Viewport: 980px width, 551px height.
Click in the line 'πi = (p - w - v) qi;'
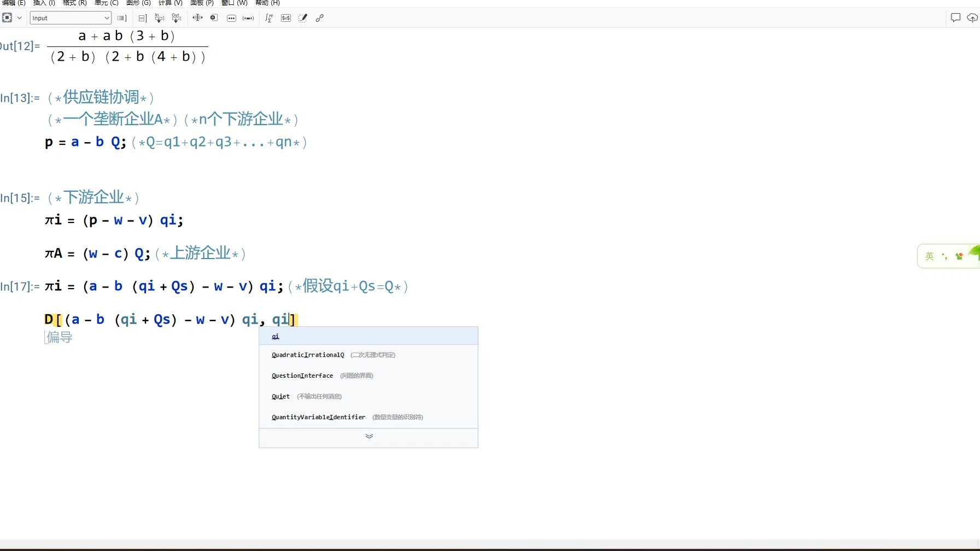114,220
